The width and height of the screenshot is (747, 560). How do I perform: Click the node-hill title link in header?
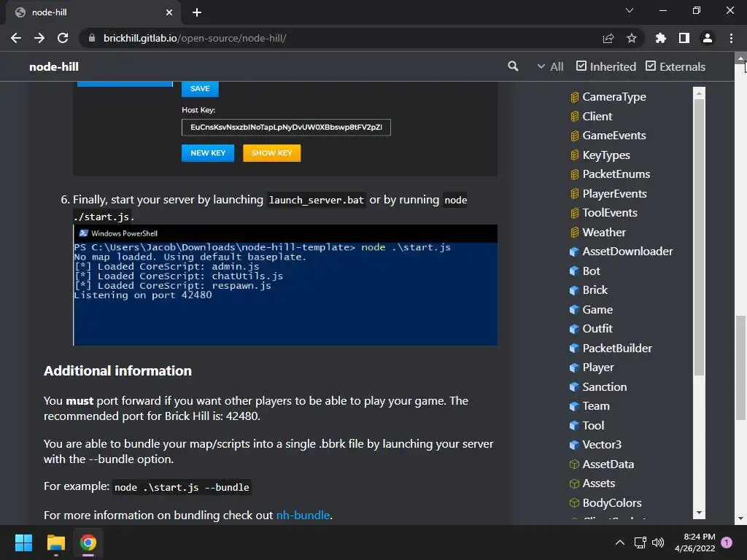[54, 66]
